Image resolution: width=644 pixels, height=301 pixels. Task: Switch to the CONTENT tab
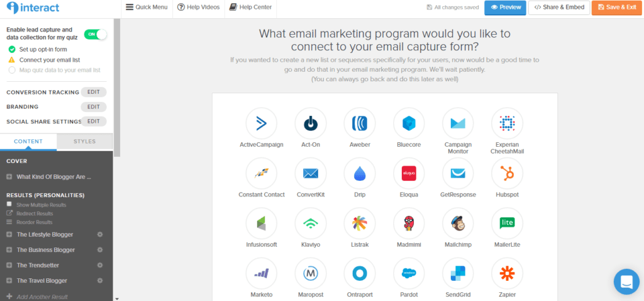pyautogui.click(x=28, y=142)
